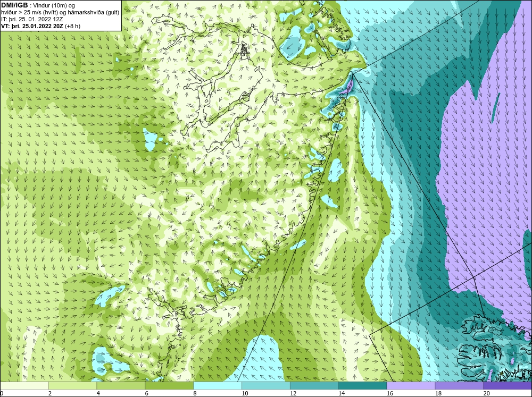Viewport: 532px width, 397px height.
Task: Click the legend label '18'
Action: (438, 393)
